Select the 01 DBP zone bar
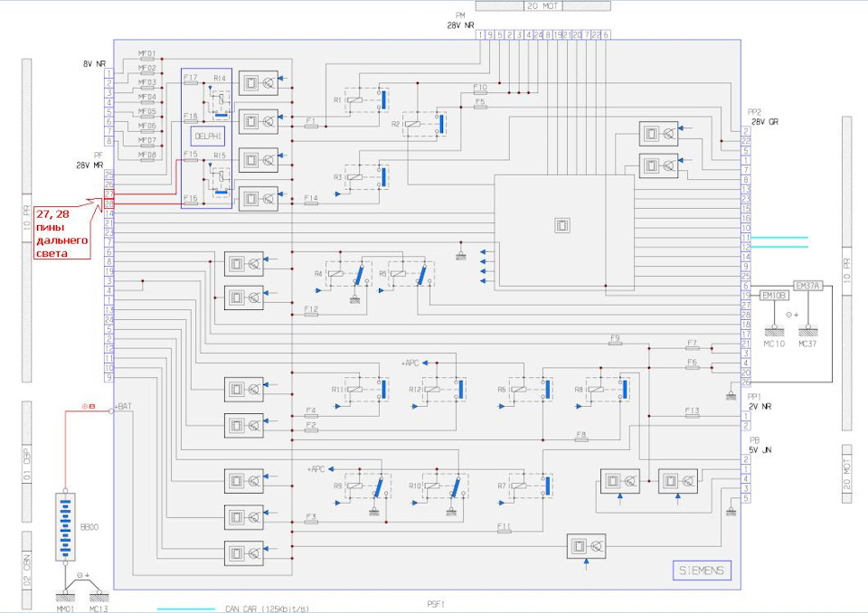This screenshot has width=868, height=613. point(26,462)
